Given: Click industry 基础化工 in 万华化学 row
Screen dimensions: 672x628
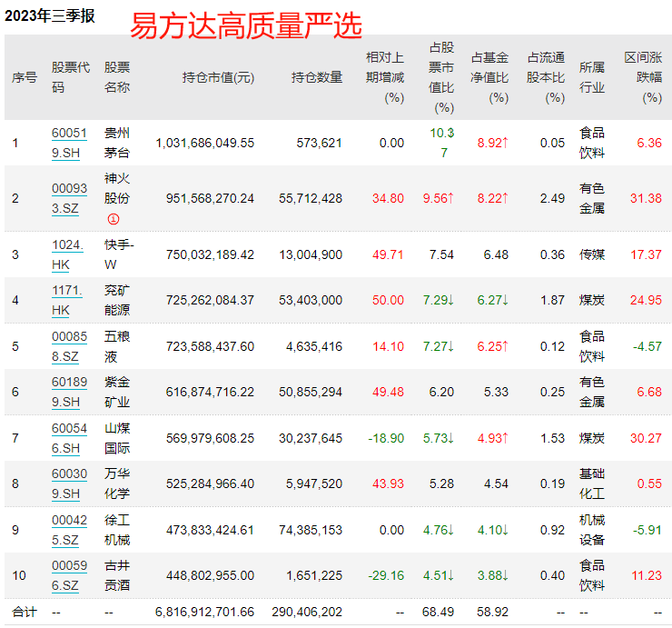Looking at the screenshot, I should point(592,483).
